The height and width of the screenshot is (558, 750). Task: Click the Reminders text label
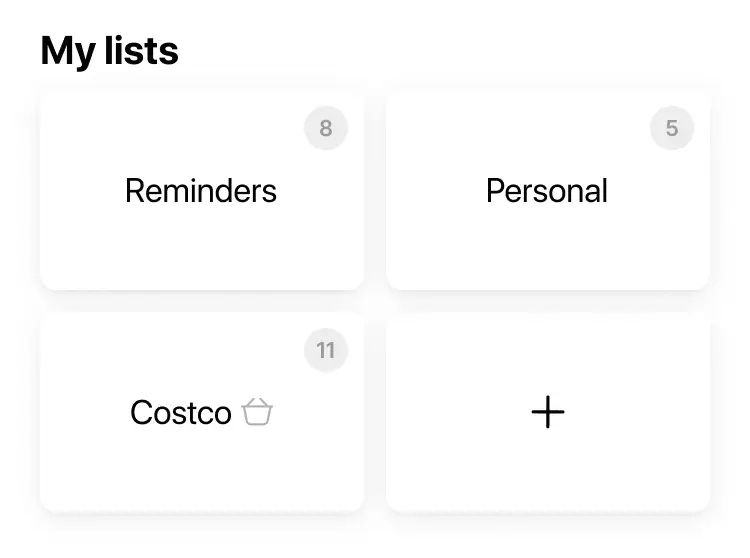point(201,190)
